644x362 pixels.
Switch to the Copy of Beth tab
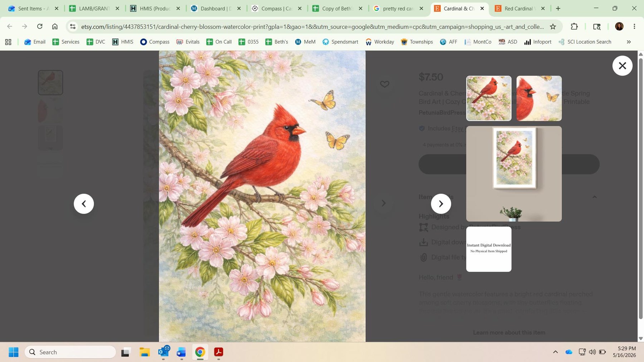(x=337, y=9)
